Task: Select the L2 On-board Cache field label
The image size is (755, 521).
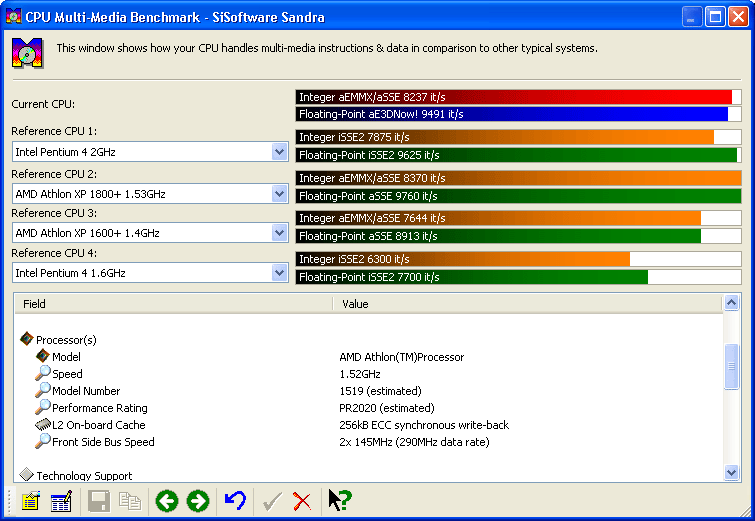Action: tap(98, 425)
